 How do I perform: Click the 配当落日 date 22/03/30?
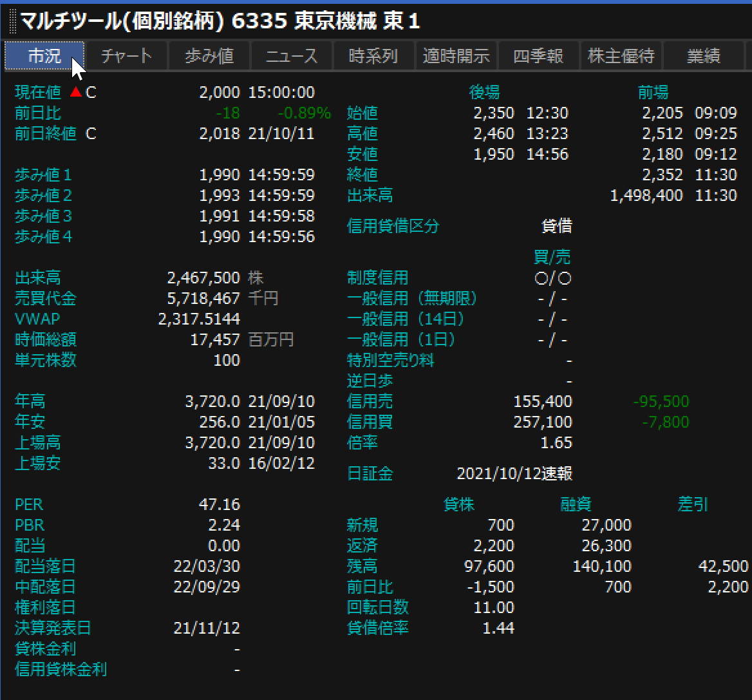pyautogui.click(x=207, y=566)
